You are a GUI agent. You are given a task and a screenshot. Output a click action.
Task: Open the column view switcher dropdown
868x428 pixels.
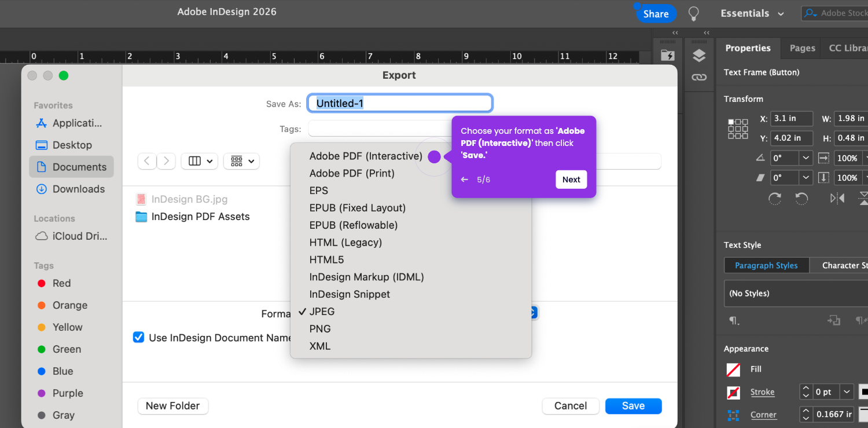tap(199, 161)
